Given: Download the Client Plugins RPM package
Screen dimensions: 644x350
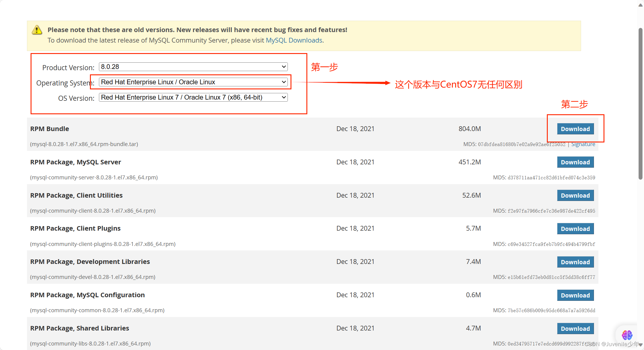Looking at the screenshot, I should tap(575, 229).
